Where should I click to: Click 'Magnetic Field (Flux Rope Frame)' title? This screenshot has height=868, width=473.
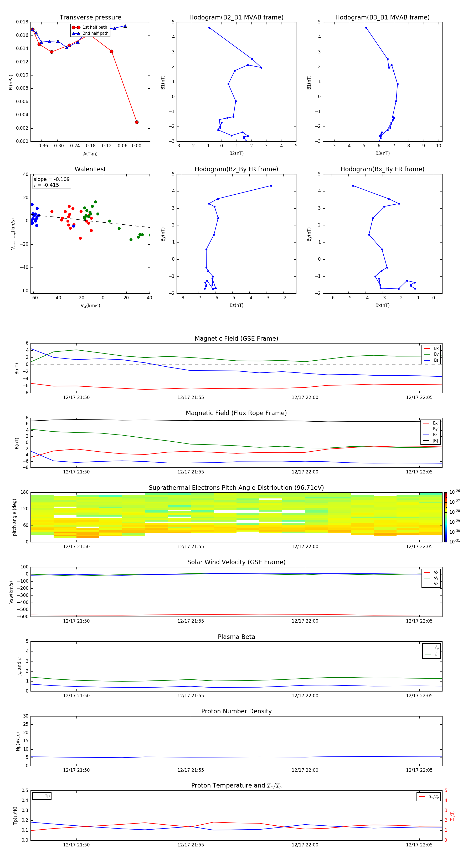click(x=236, y=413)
